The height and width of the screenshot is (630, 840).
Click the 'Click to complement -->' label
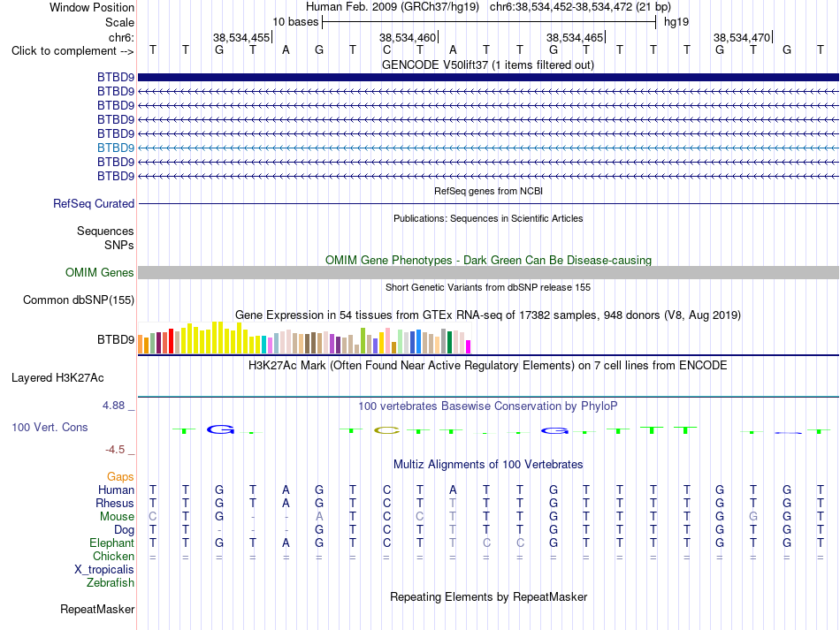[73, 51]
